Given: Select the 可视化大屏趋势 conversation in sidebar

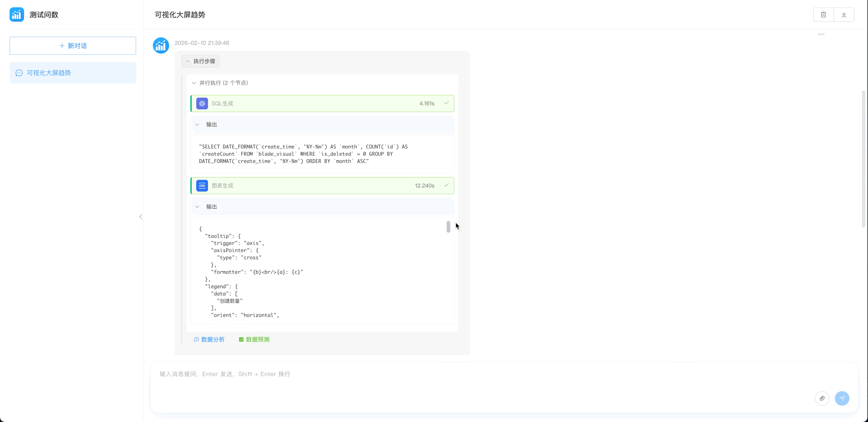Looking at the screenshot, I should point(73,73).
